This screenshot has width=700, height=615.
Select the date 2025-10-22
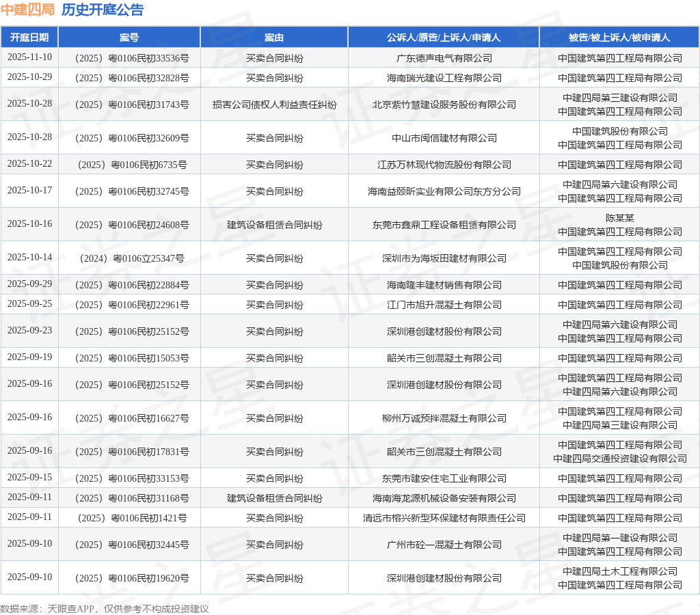pyautogui.click(x=29, y=164)
